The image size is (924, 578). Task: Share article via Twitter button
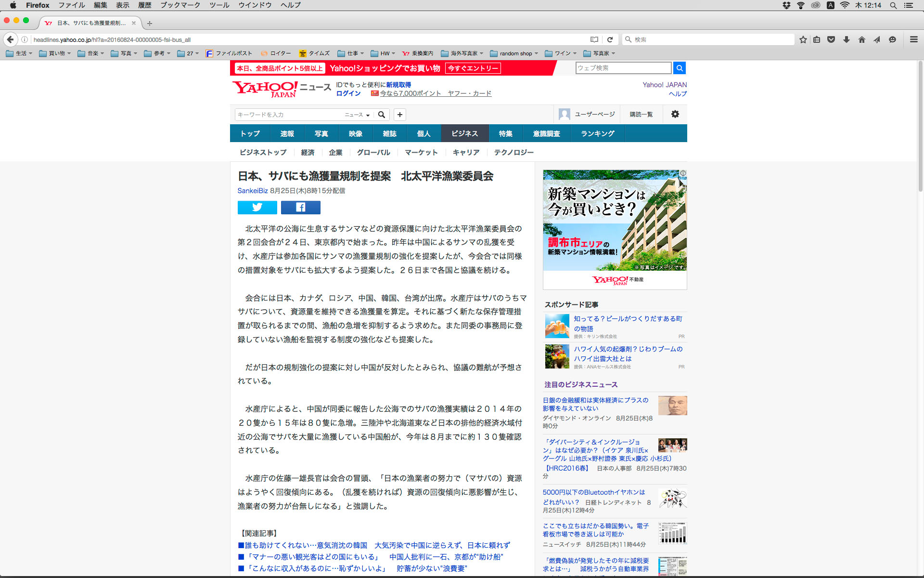[257, 207]
